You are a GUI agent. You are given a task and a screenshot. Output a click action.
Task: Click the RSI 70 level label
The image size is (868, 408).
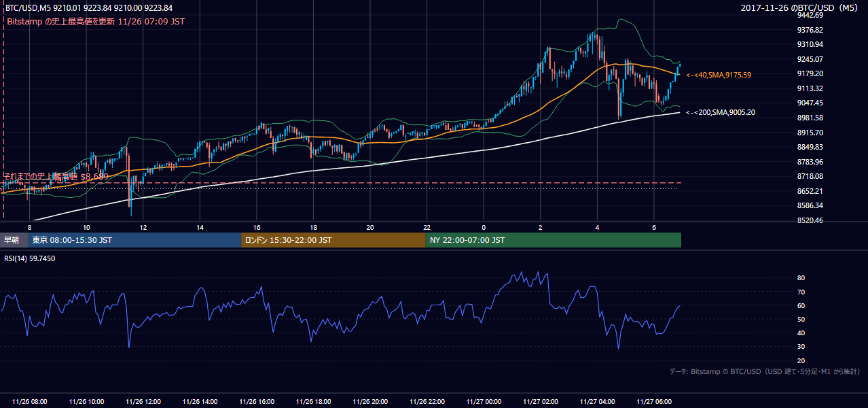coord(801,292)
